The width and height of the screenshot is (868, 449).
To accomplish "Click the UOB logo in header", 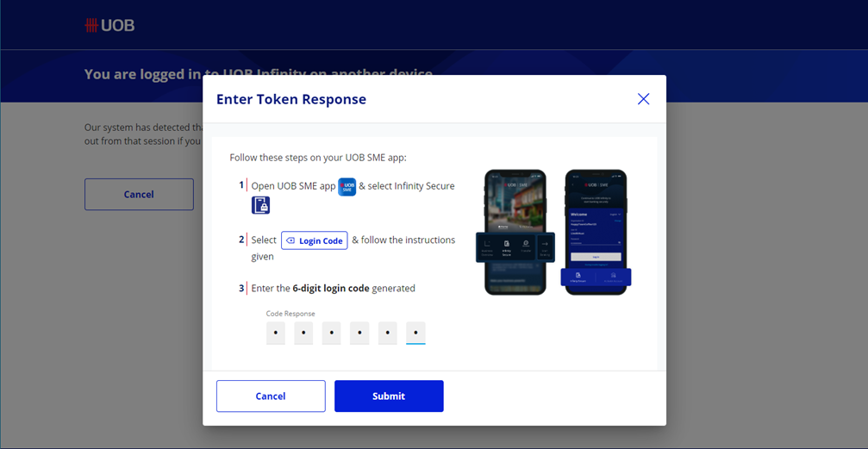I will (109, 25).
